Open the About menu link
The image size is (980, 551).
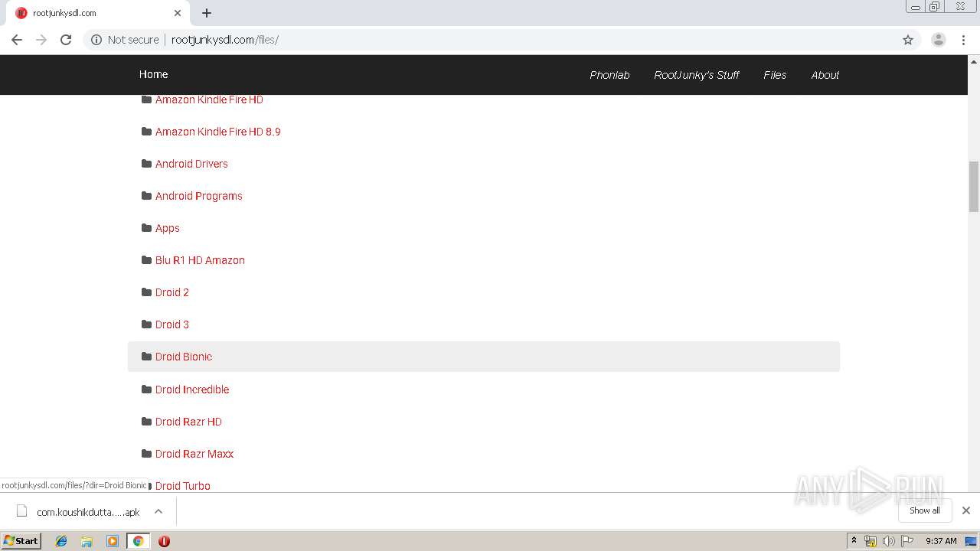click(x=825, y=75)
